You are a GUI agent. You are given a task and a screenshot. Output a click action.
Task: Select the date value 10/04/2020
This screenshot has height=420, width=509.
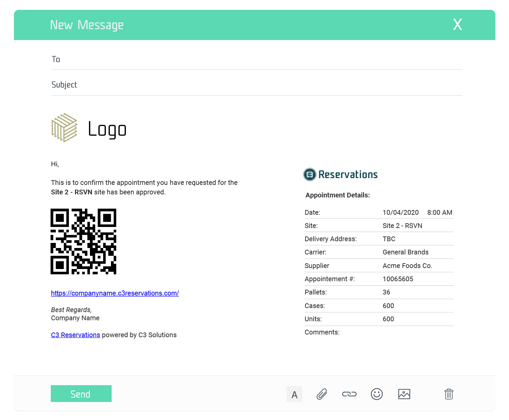coord(401,212)
